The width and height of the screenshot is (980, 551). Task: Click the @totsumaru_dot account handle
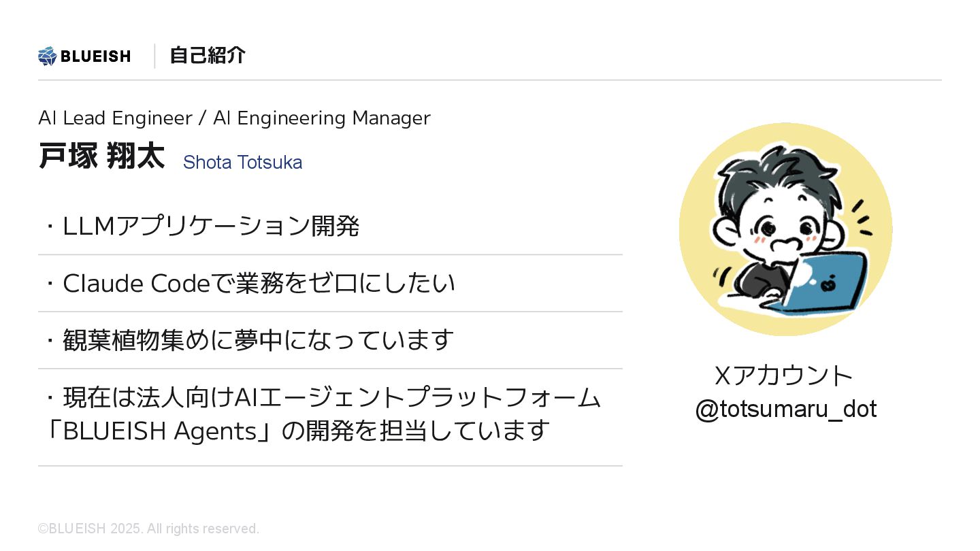point(786,409)
